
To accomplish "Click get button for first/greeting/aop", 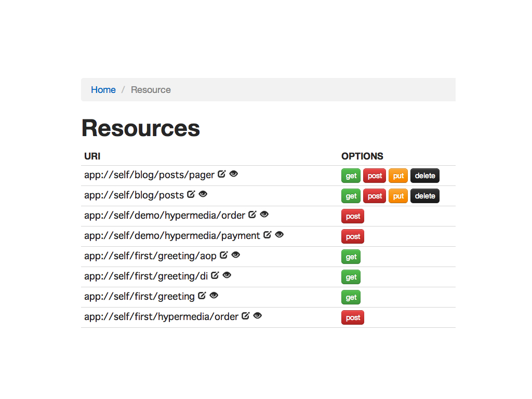I will [x=351, y=257].
